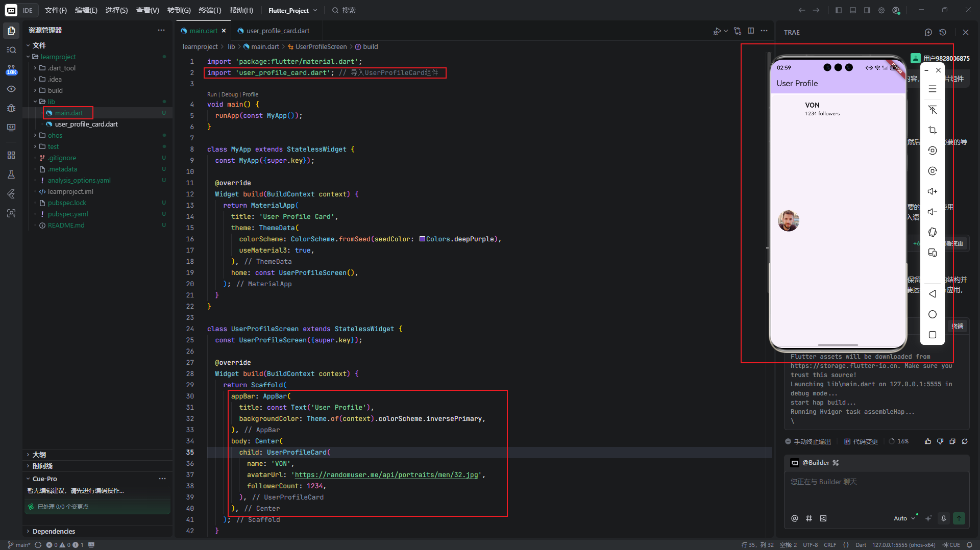Click the # context icon in chat input
The image size is (980, 550).
(x=809, y=518)
